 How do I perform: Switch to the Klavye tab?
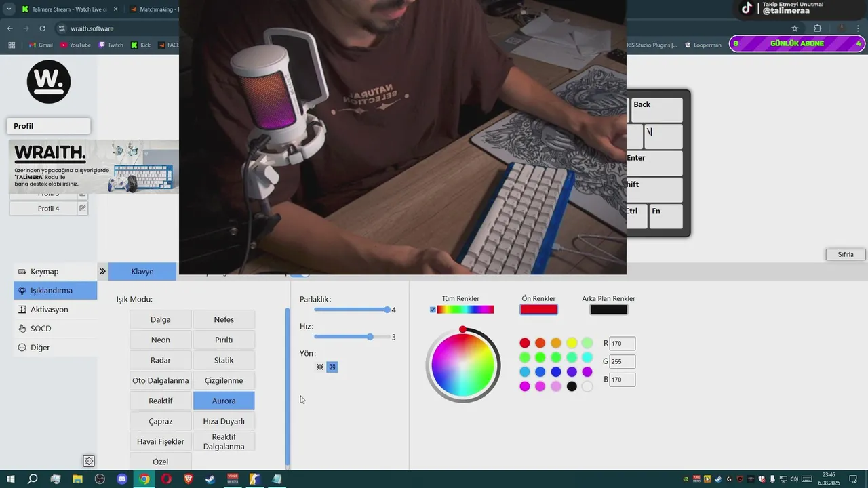pos(142,271)
